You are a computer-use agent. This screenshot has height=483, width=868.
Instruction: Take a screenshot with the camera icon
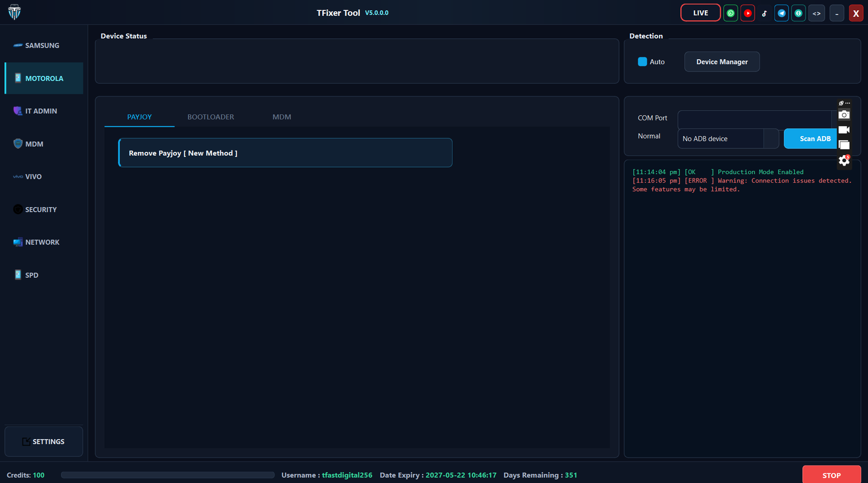(x=844, y=115)
